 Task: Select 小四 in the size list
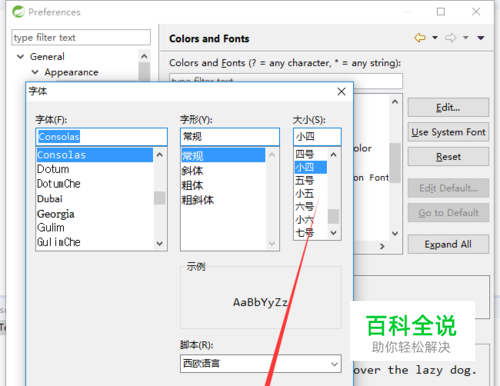[311, 167]
